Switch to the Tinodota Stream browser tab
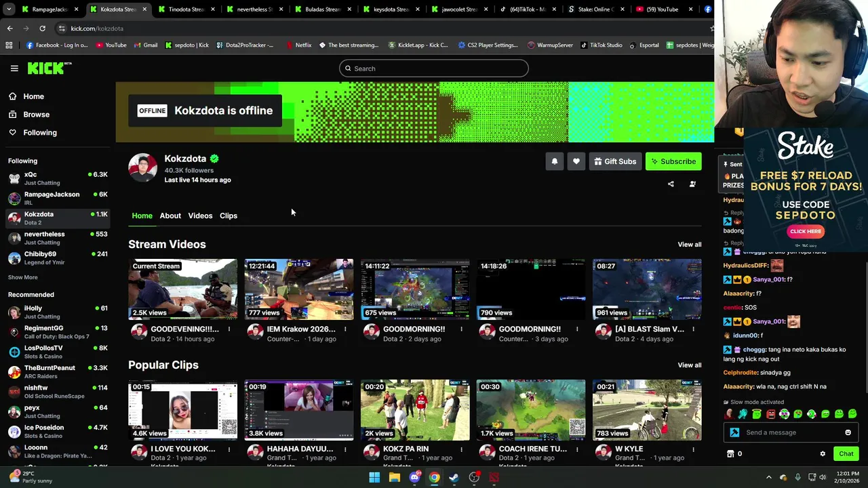The width and height of the screenshot is (868, 488). click(186, 9)
